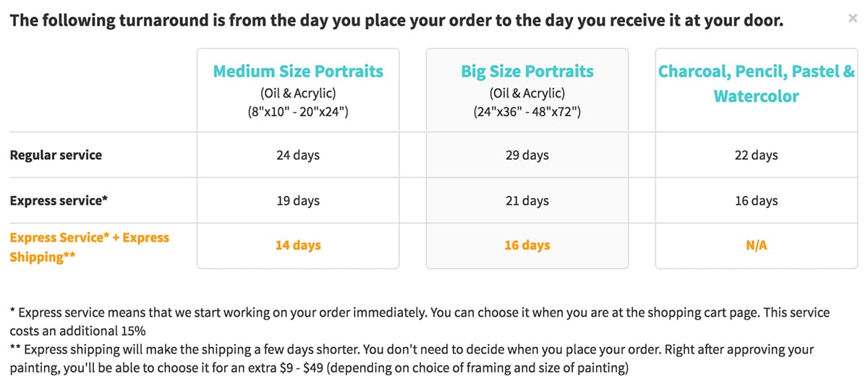This screenshot has height=381, width=868.
Task: Click the 29 days cell for big portraits
Action: click(x=527, y=155)
